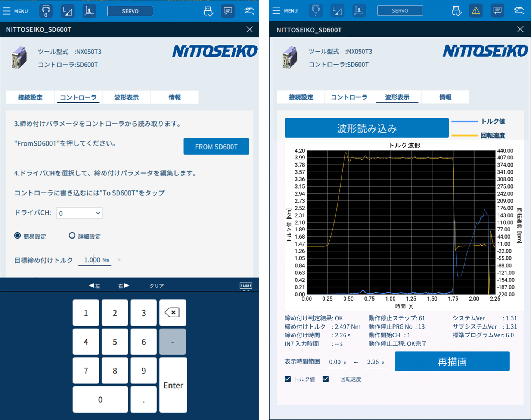This screenshot has height=420, width=531.
Task: Click the クリア clear key
Action: (157, 286)
